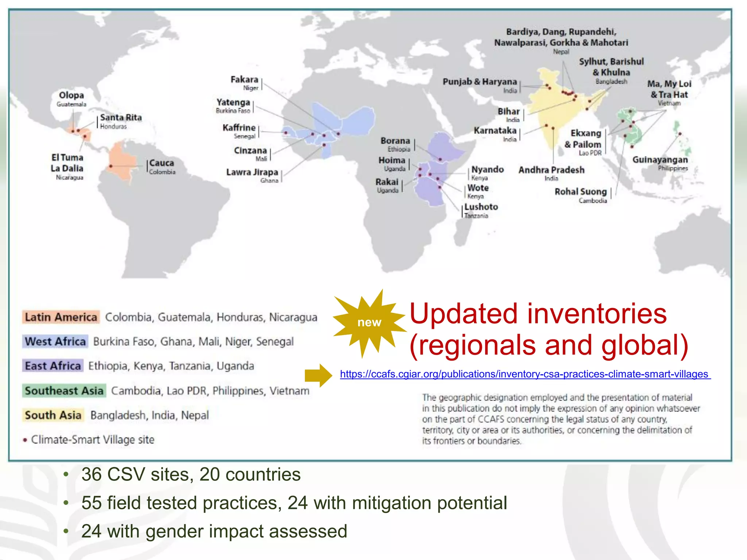Click the Kaffrine Senegal site label
The image size is (747, 560).
click(239, 131)
